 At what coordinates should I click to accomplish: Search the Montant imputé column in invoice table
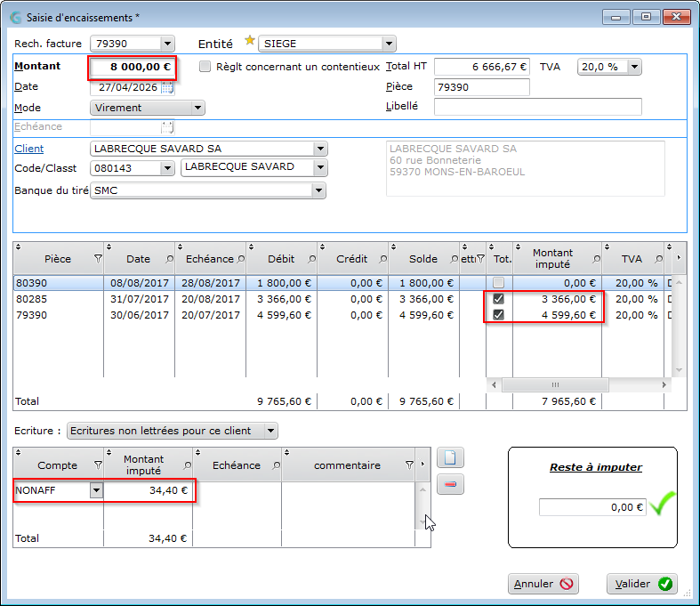pos(596,259)
